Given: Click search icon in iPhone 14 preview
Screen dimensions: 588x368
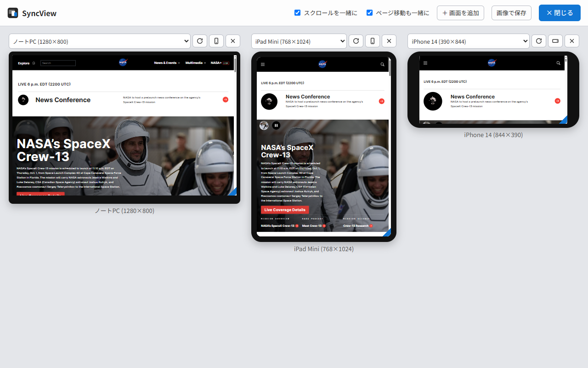Looking at the screenshot, I should pyautogui.click(x=559, y=63).
